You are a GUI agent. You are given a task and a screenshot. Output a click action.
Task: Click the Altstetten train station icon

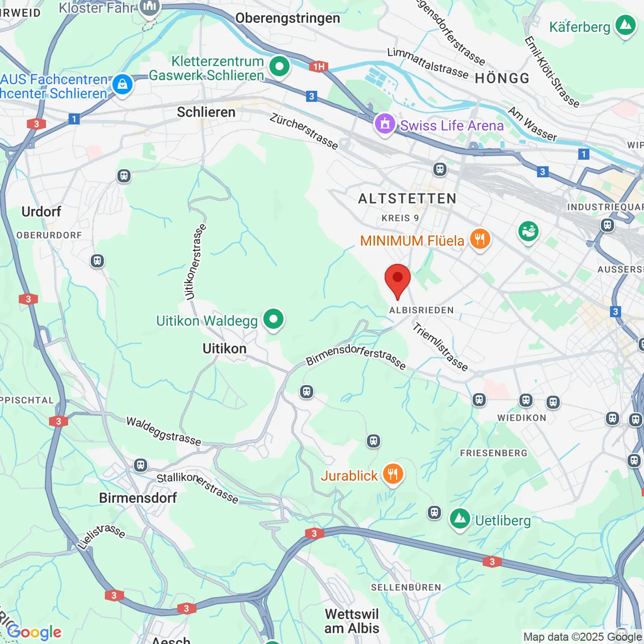(440, 169)
